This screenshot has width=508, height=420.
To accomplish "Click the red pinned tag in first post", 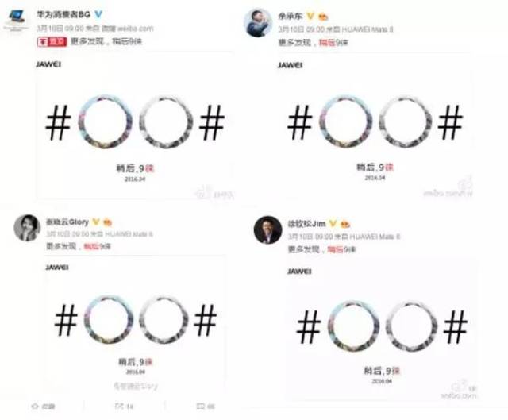I will [x=52, y=42].
